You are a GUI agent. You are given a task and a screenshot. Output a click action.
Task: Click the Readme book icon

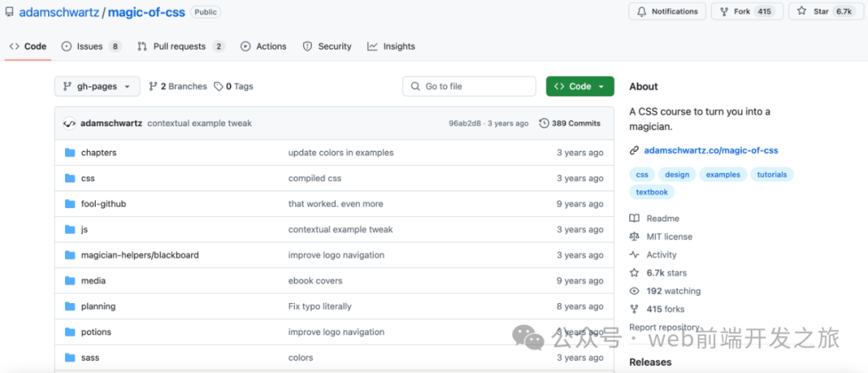tap(634, 219)
